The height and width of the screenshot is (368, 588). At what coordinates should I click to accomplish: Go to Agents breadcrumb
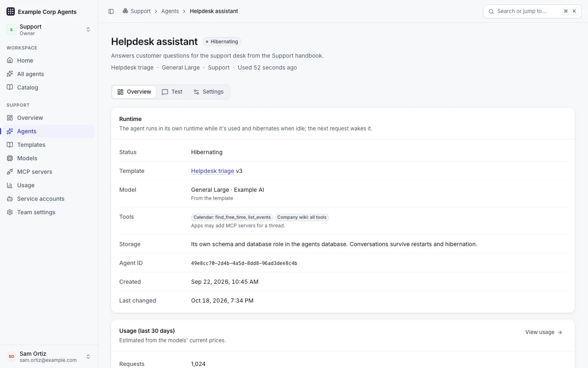(170, 11)
